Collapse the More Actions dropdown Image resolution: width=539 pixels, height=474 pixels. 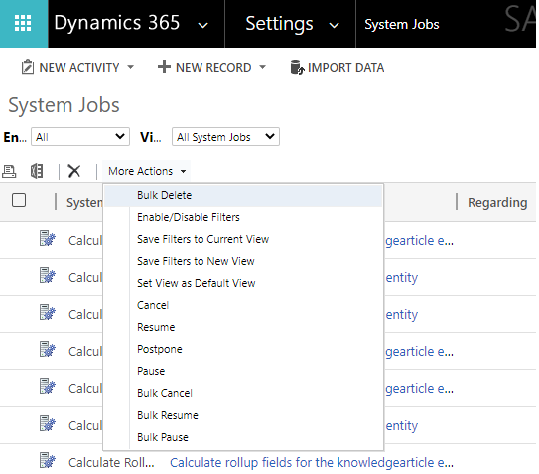(147, 171)
